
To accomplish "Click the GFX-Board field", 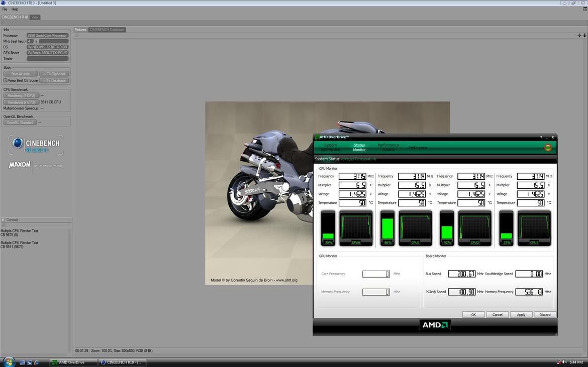I will [x=48, y=53].
